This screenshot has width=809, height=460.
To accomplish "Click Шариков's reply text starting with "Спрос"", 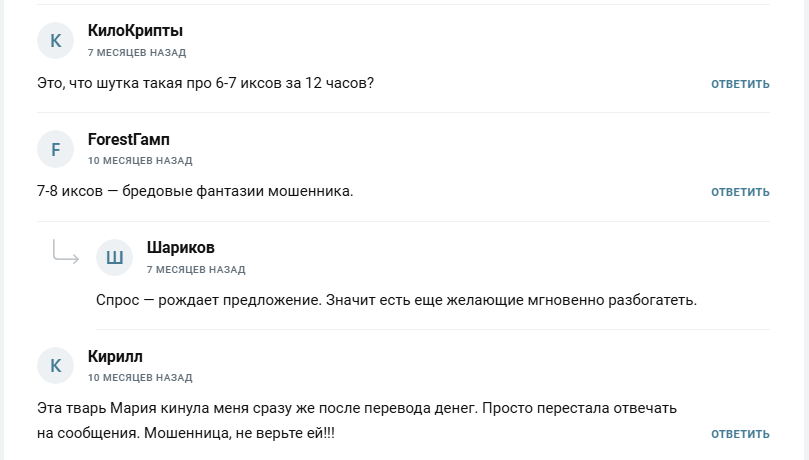I will [396, 300].
